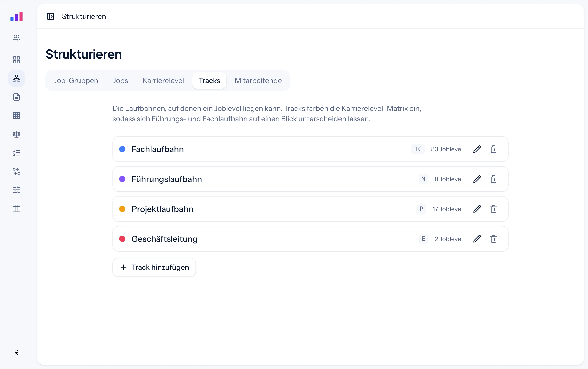
Task: Open the briefcase icon in sidebar
Action: [x=16, y=208]
